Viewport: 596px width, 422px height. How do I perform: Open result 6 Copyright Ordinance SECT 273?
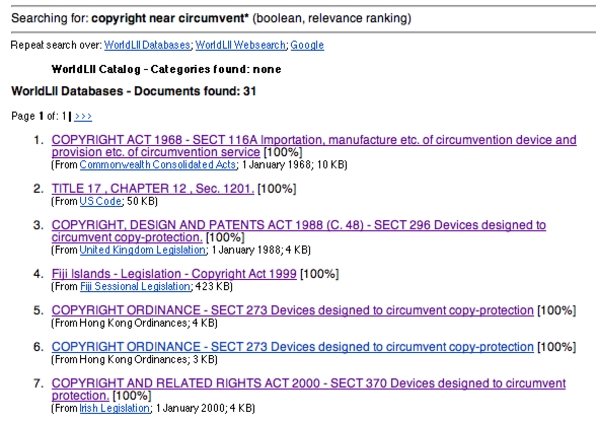click(x=293, y=347)
